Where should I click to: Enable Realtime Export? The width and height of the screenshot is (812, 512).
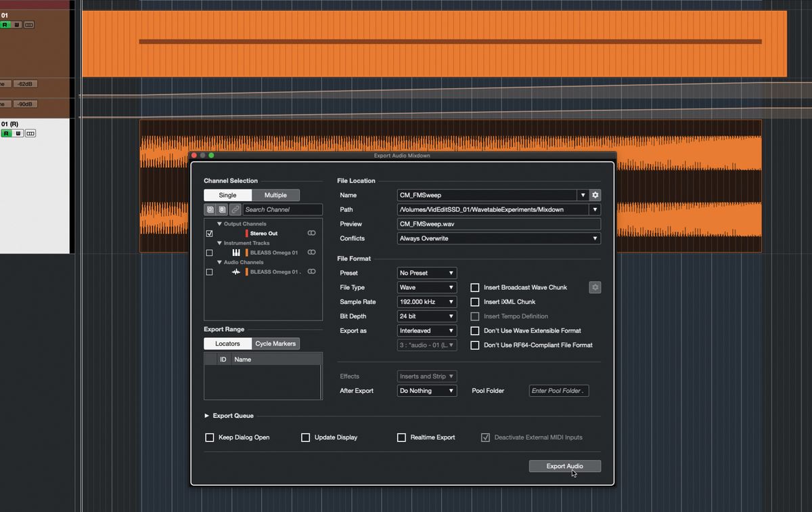click(401, 437)
